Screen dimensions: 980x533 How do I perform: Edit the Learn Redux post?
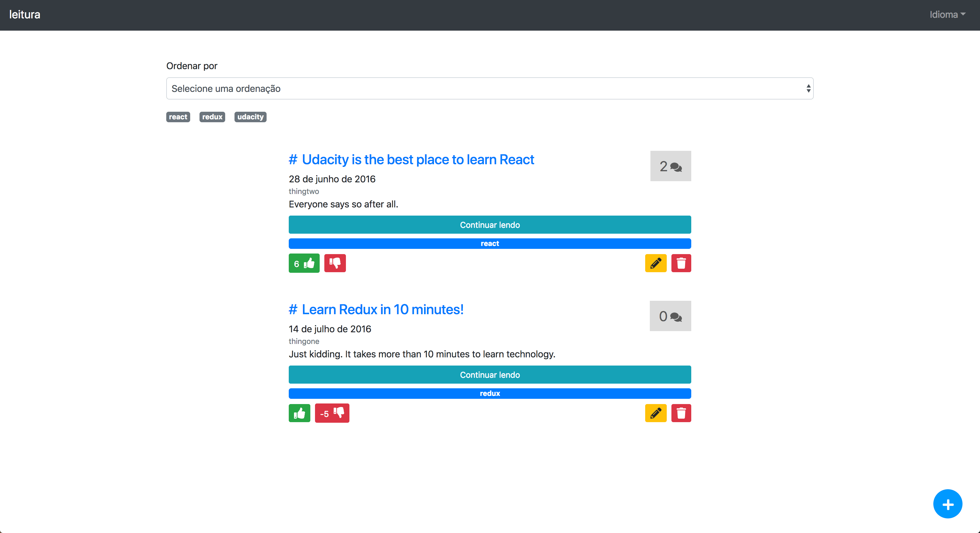pos(655,413)
